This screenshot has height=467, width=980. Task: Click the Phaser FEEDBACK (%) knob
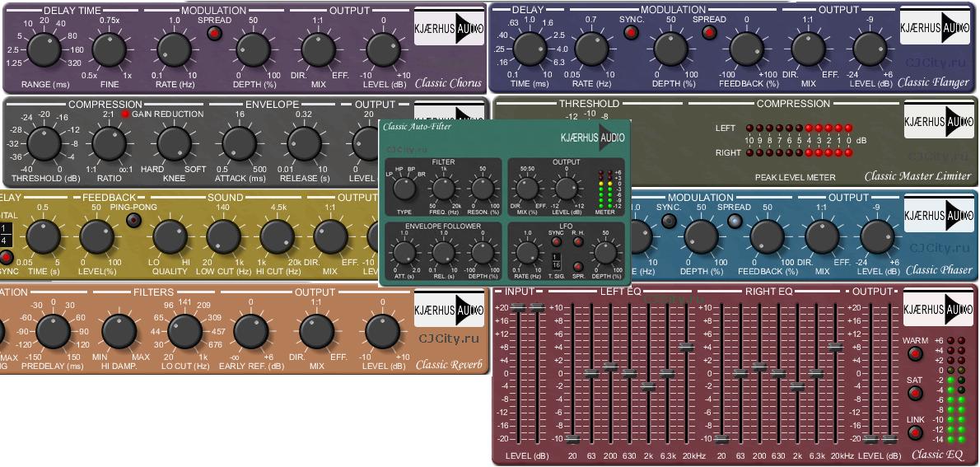click(x=767, y=237)
